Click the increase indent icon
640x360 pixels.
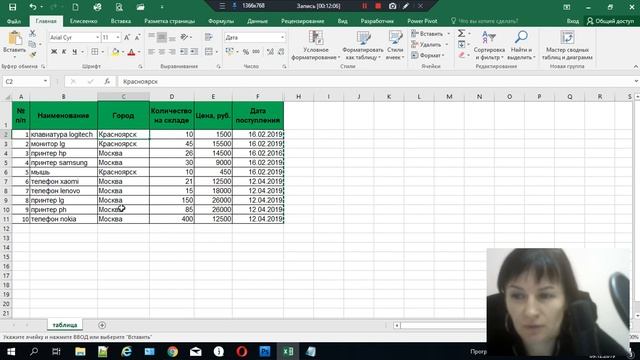[194, 52]
